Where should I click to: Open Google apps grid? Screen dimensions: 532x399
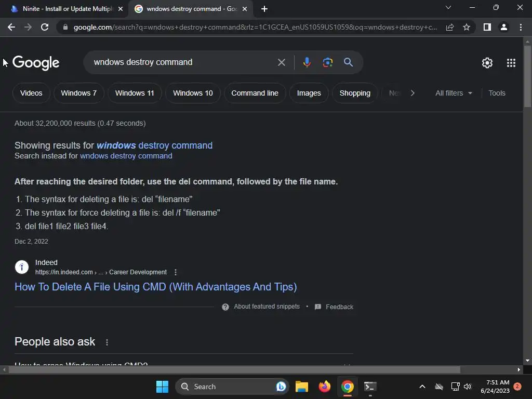[511, 63]
